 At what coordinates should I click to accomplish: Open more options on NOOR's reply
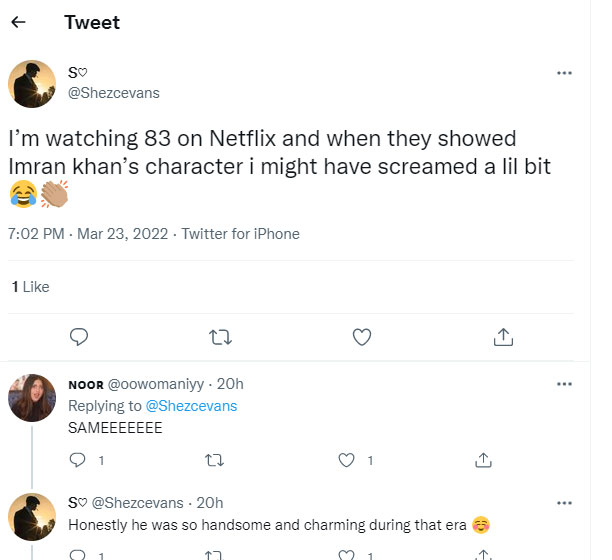[564, 384]
